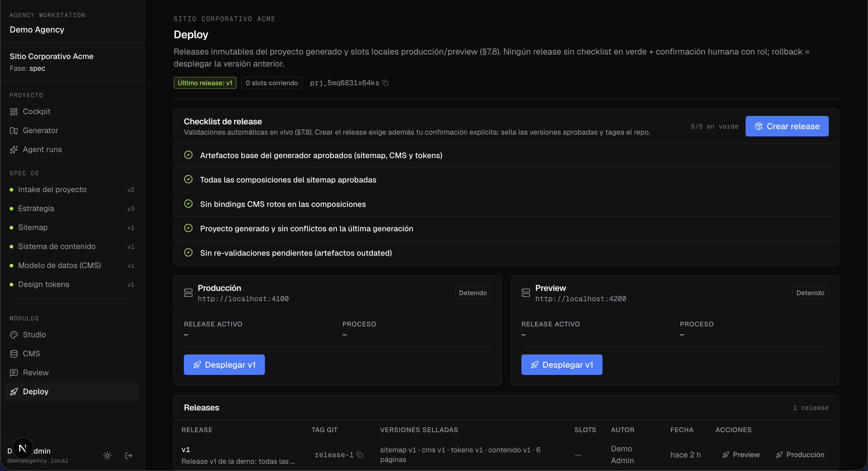Click check icon for Proyecto generado row

[x=188, y=228]
